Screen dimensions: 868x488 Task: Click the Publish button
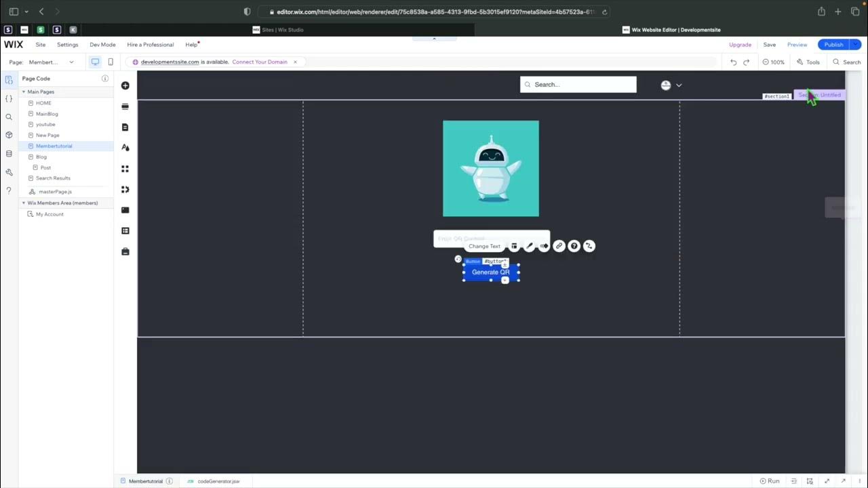(833, 45)
